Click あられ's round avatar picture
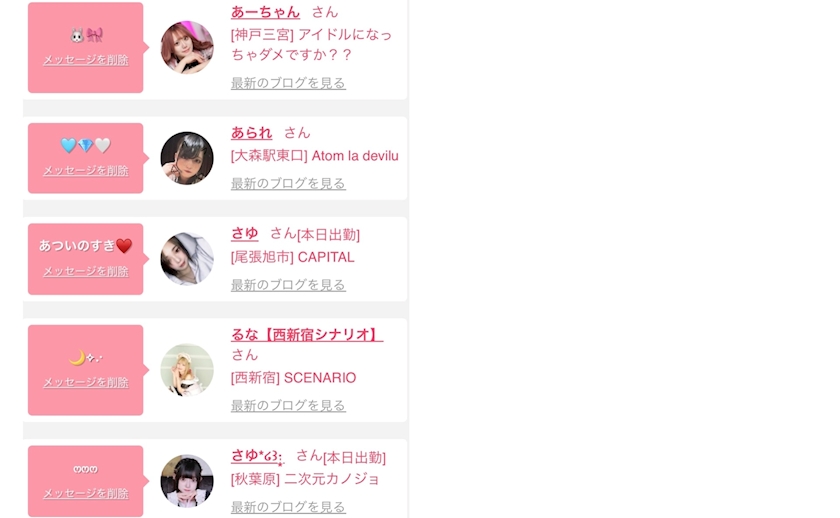This screenshot has width=840, height=518. click(x=187, y=158)
